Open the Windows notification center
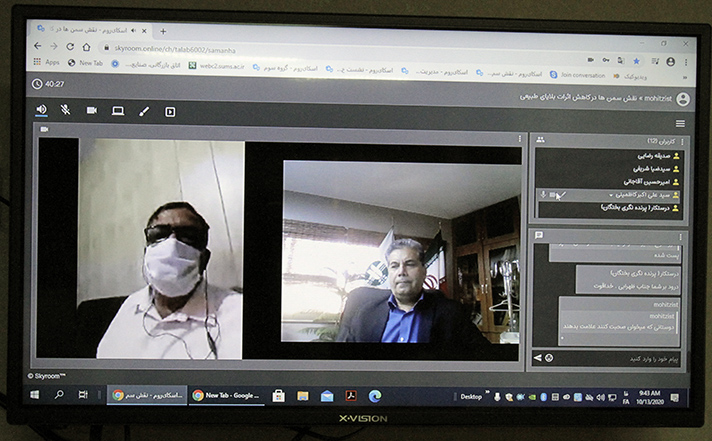This screenshot has height=441, width=712. [x=674, y=398]
